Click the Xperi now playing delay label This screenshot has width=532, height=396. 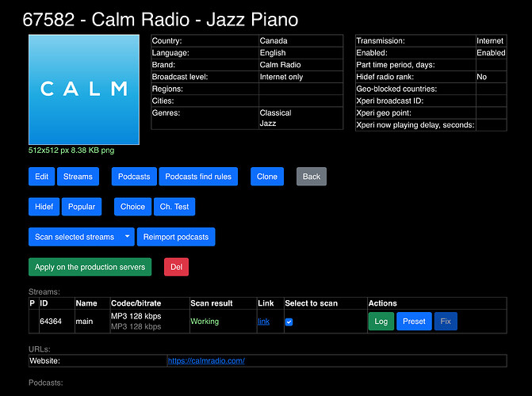tap(415, 125)
